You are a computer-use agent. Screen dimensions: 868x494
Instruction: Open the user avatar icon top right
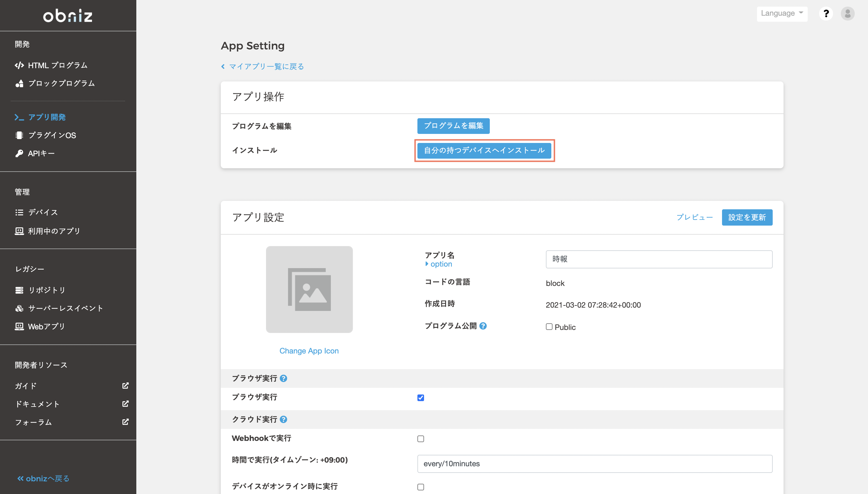coord(848,14)
